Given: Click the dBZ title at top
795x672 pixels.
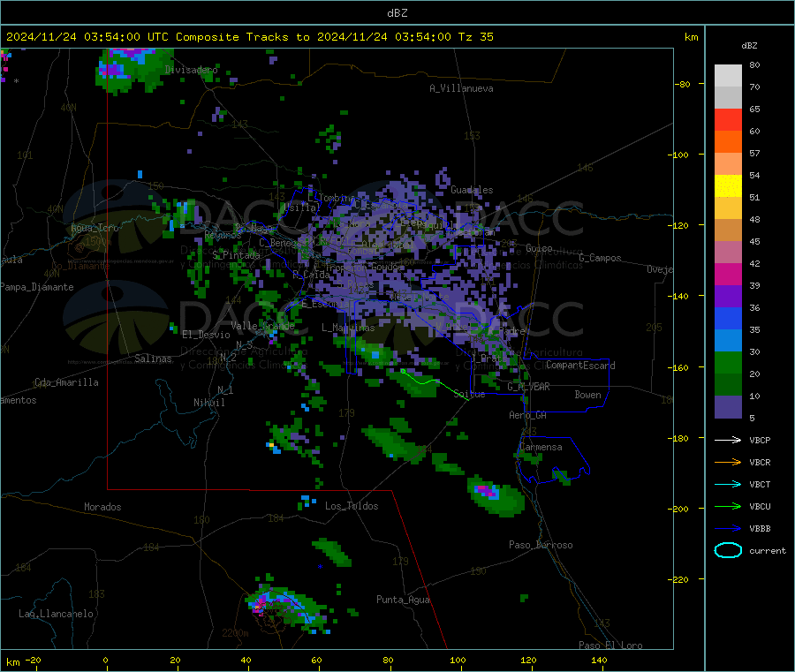Looking at the screenshot, I should [397, 13].
